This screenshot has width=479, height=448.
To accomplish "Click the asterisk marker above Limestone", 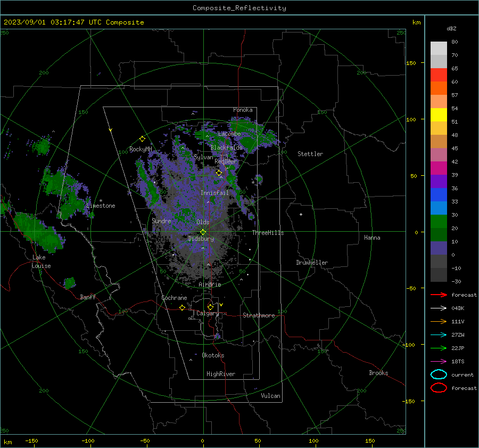I will click(101, 201).
